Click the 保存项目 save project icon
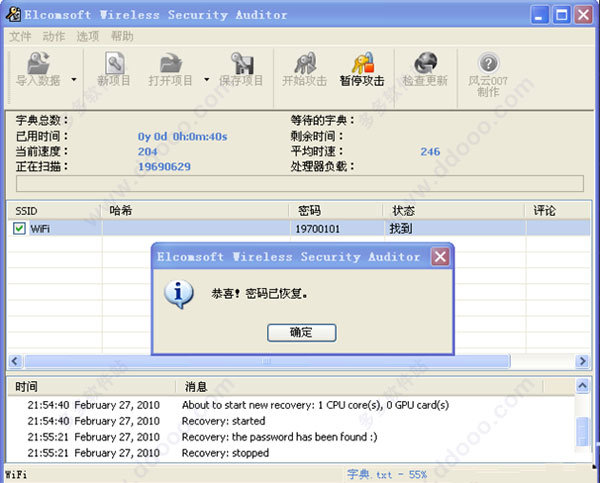 click(242, 63)
